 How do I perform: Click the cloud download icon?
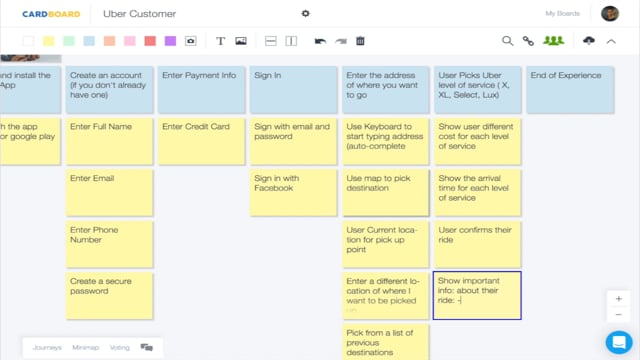coord(589,40)
